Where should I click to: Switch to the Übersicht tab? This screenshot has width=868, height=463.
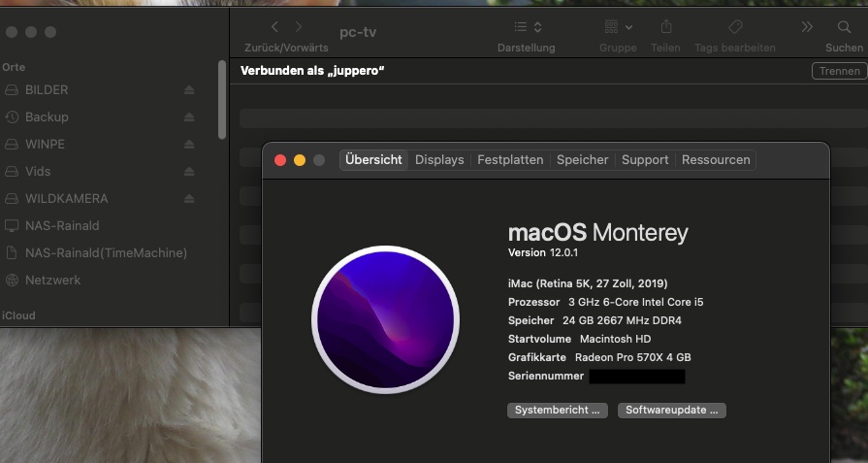click(x=373, y=159)
